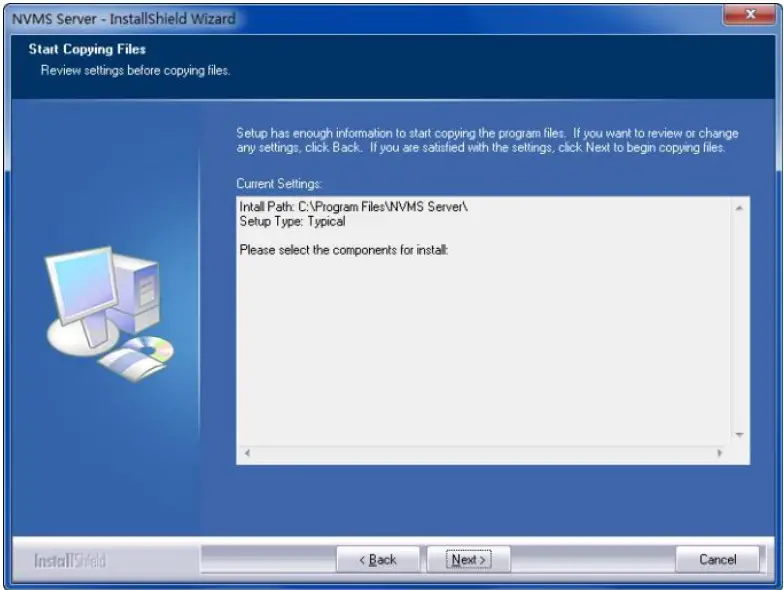Select the 'Intall Path: C:\Program Files\NVMS Server\' line
The image size is (784, 590).
click(354, 206)
